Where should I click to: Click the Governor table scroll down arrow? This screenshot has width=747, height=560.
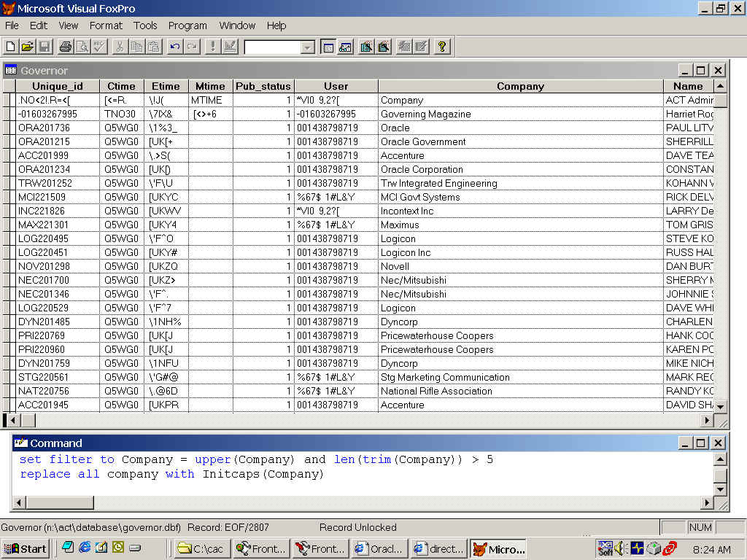720,407
